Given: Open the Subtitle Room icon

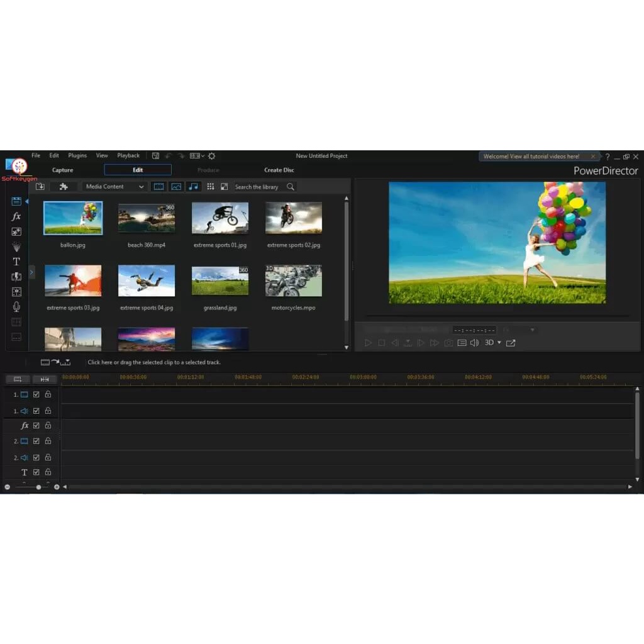Looking at the screenshot, I should (16, 337).
